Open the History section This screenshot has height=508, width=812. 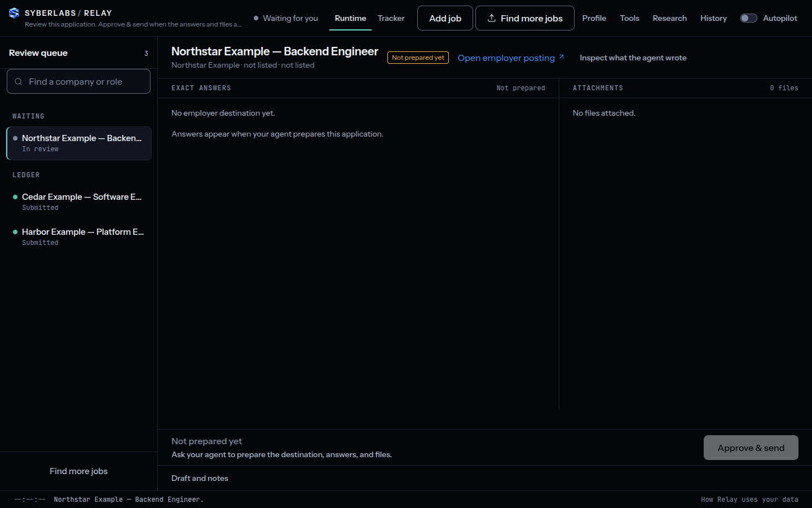[x=713, y=18]
